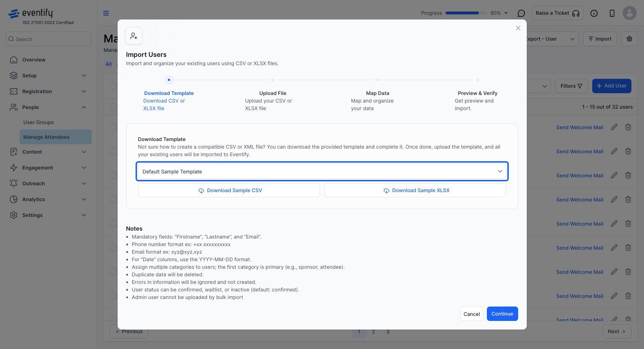Click the delete trash icon in first user row
The width and height of the screenshot is (644, 349).
coord(628,127)
